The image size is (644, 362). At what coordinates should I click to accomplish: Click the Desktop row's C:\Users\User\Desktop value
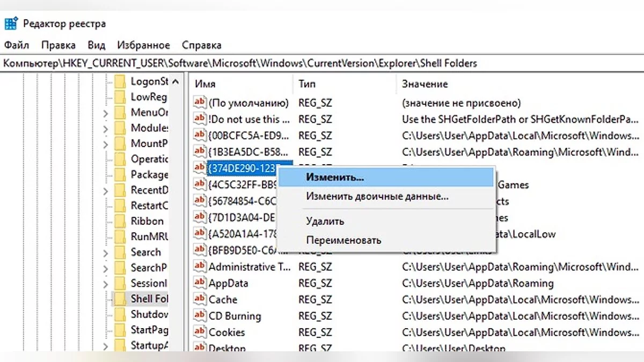click(454, 349)
